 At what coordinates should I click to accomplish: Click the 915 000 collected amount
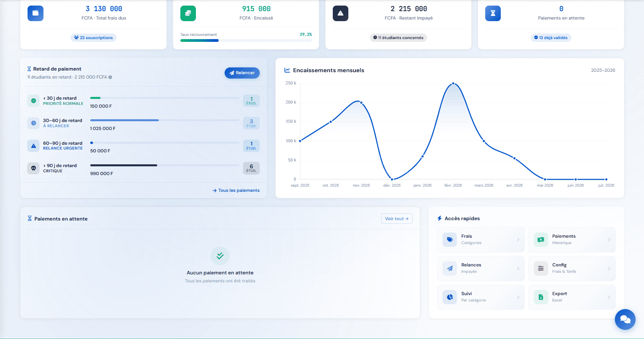pyautogui.click(x=256, y=9)
